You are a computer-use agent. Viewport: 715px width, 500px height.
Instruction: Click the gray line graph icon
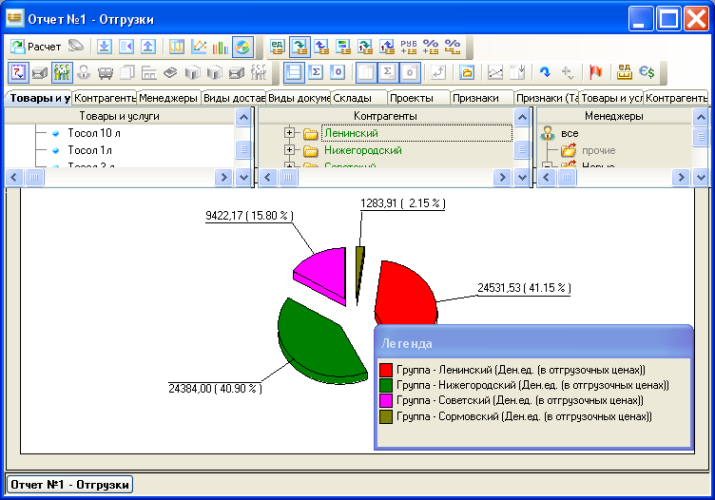(495, 72)
